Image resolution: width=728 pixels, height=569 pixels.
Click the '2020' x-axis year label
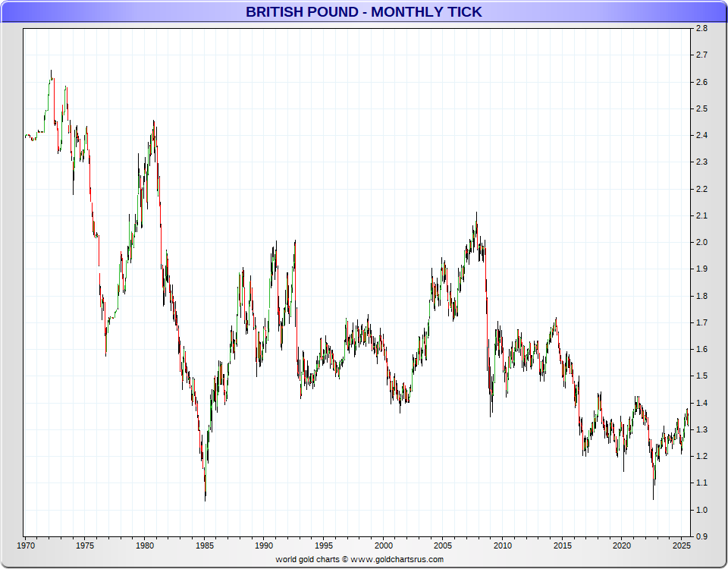pyautogui.click(x=622, y=545)
